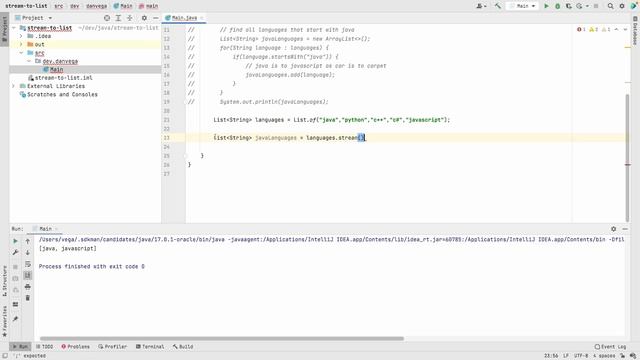Toggle Favorites tool window stripe button
This screenshot has height=360, width=640.
click(x=4, y=321)
